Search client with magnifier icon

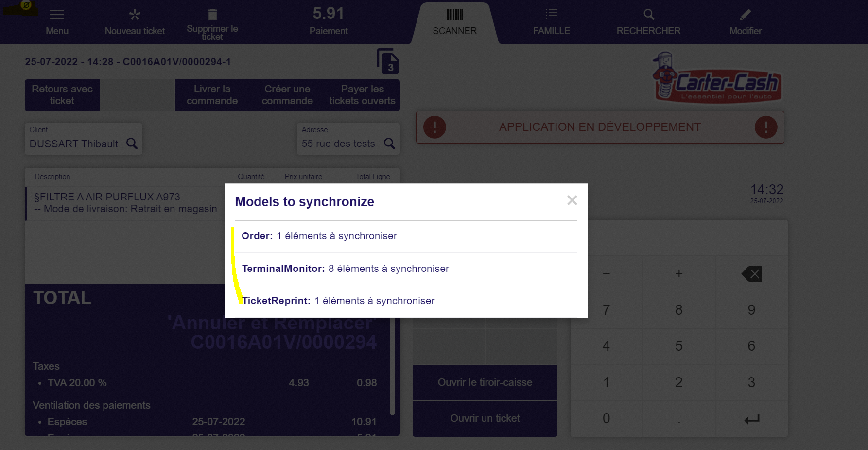(x=132, y=144)
